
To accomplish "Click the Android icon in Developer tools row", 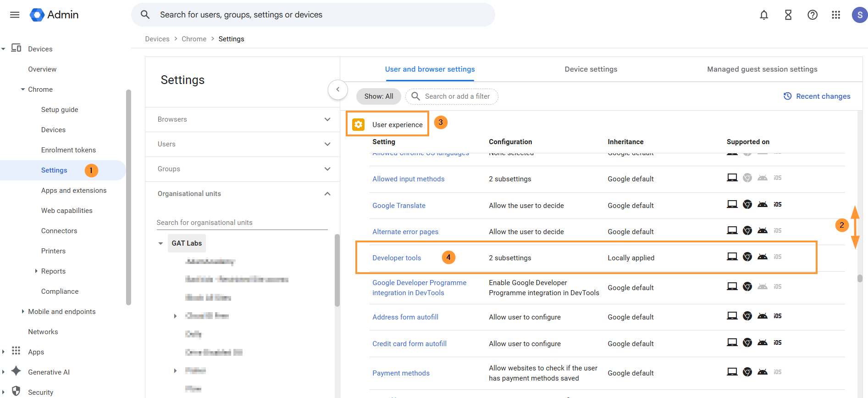I will coord(763,257).
